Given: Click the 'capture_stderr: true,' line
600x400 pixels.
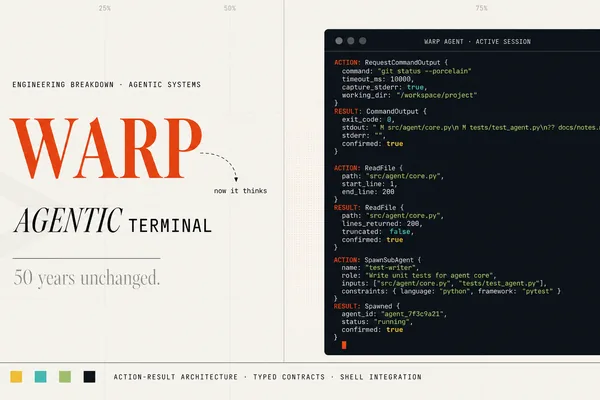Looking at the screenshot, I should 384,87.
